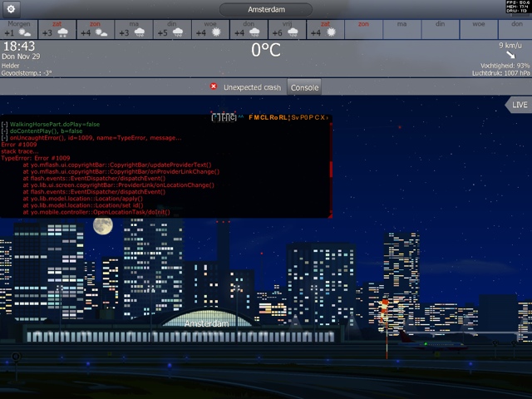This screenshot has height=399, width=532.
Task: Click the Amsterdam sign on airport terminal
Action: [206, 323]
